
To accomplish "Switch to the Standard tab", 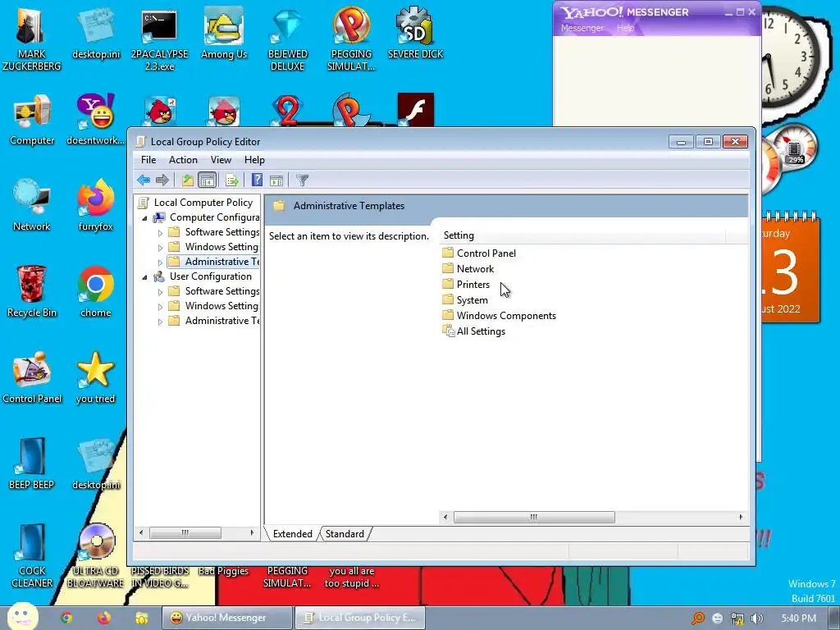I will point(345,533).
